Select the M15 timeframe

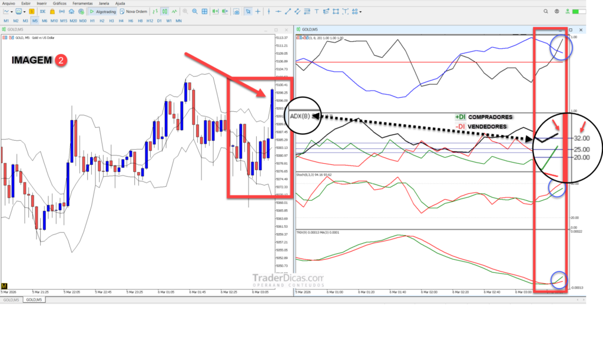(x=64, y=21)
